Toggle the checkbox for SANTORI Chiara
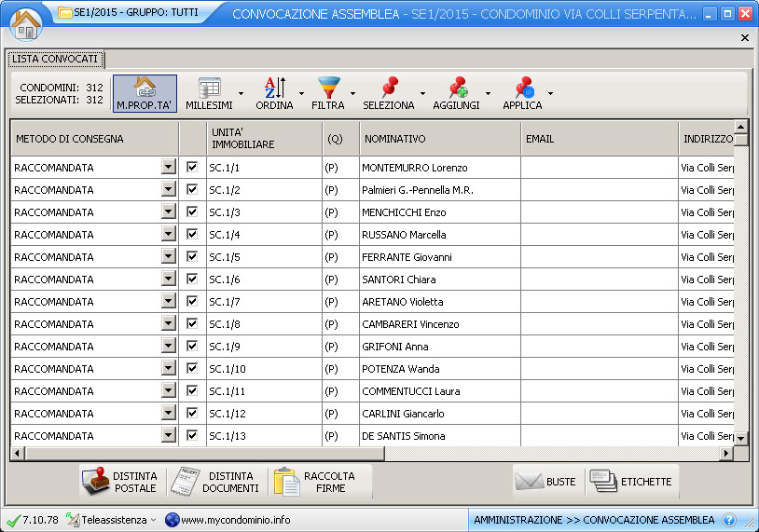Image resolution: width=759 pixels, height=532 pixels. point(192,279)
